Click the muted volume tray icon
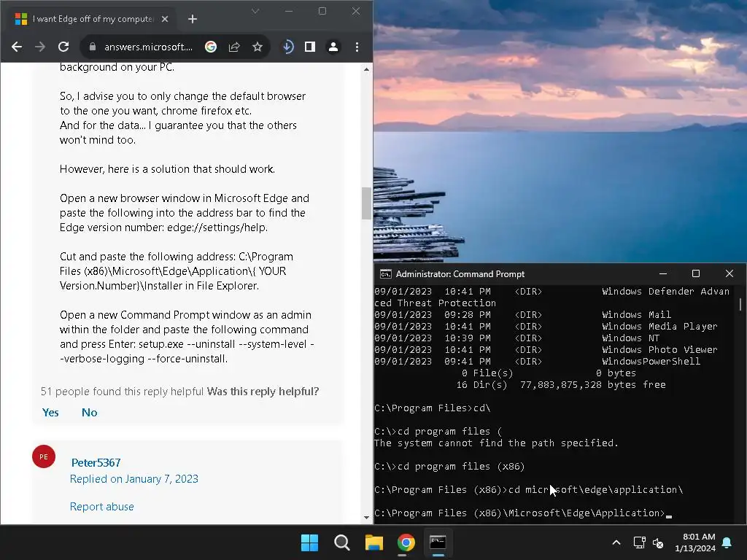This screenshot has width=747, height=560. click(658, 542)
